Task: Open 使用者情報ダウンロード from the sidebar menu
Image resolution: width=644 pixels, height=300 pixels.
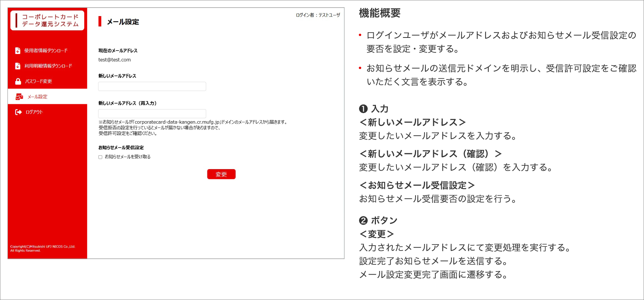Action: [46, 51]
